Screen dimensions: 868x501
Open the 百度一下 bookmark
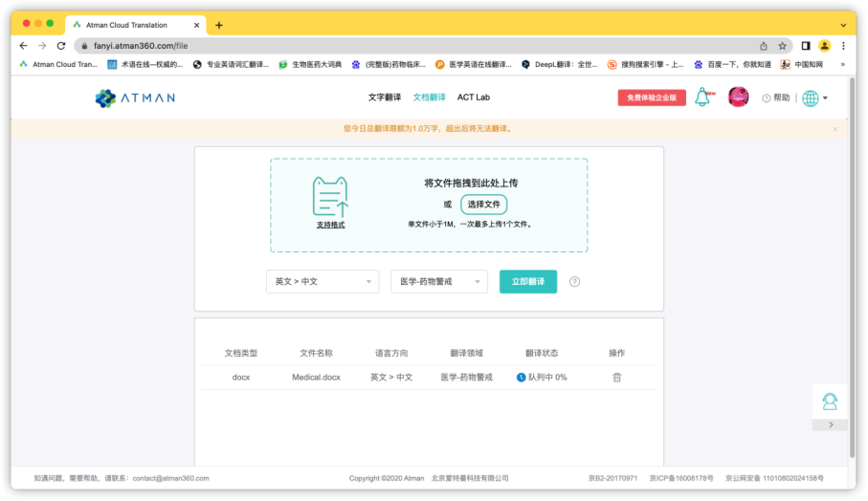[733, 65]
